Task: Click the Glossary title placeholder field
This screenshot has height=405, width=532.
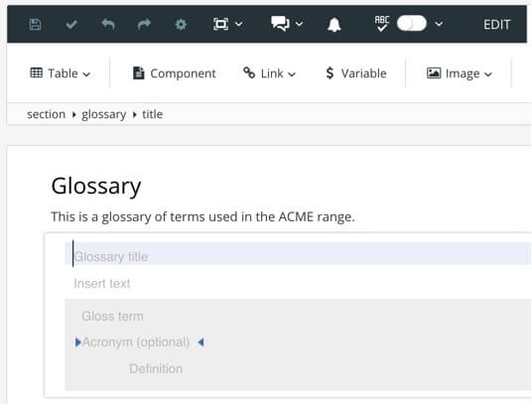Action: (298, 254)
